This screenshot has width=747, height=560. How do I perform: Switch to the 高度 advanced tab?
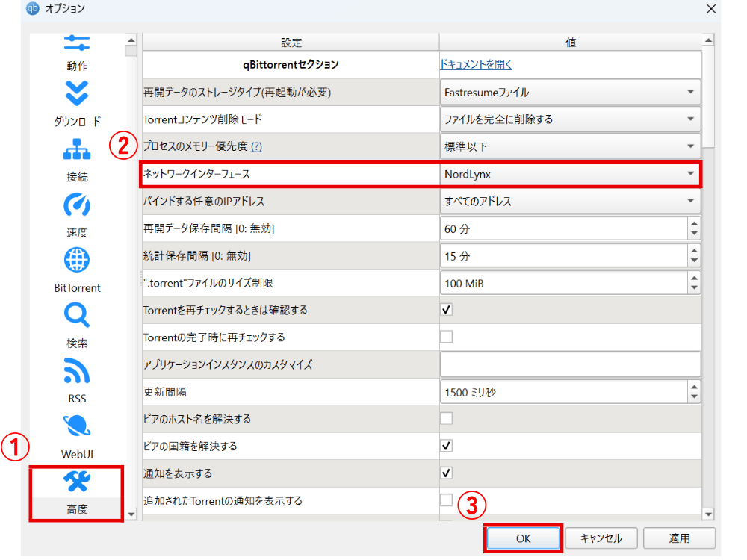coord(77,493)
